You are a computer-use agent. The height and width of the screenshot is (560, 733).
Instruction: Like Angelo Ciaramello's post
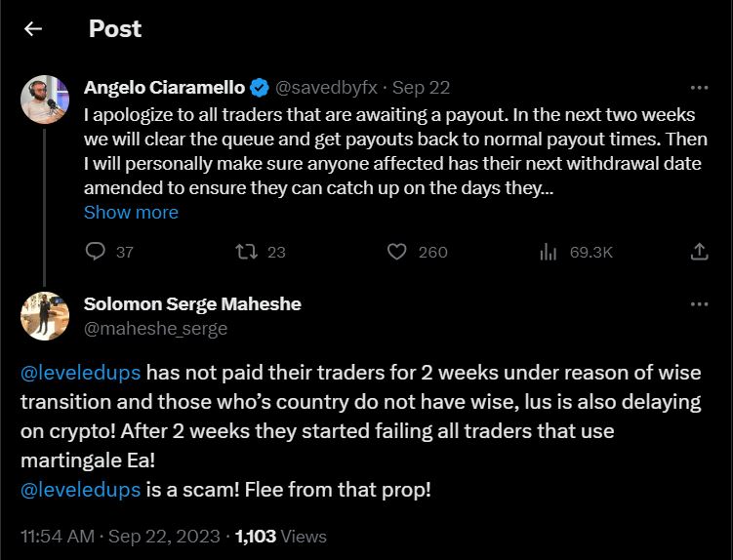pos(397,252)
